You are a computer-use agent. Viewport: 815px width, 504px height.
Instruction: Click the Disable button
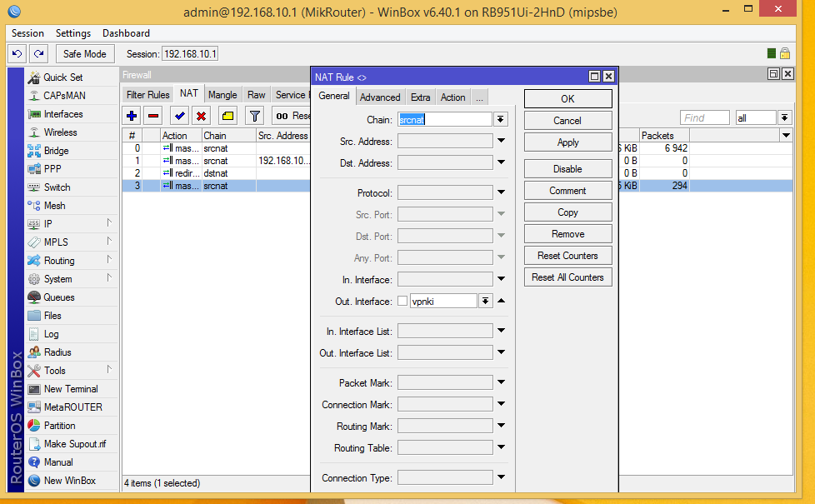click(x=567, y=169)
